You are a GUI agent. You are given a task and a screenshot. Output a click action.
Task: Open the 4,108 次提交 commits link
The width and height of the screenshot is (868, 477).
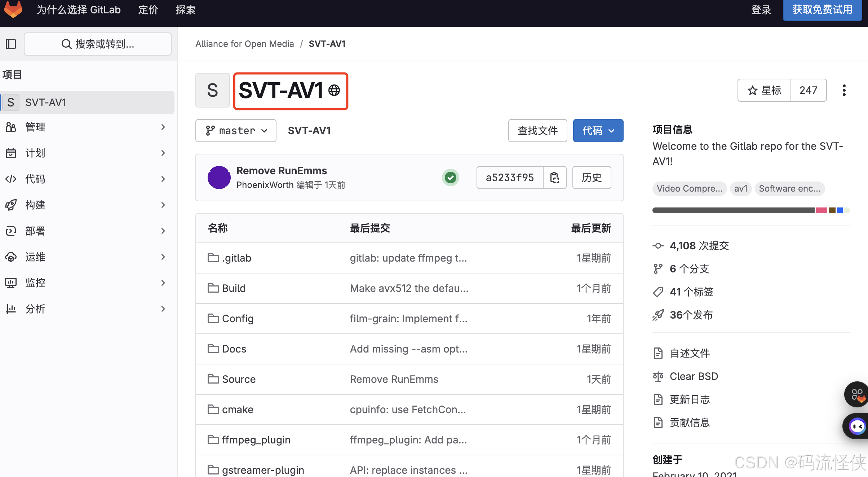(699, 246)
